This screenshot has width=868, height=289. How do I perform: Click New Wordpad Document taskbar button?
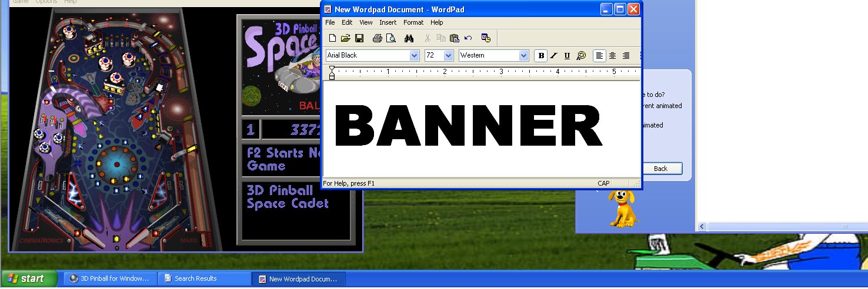point(299,279)
